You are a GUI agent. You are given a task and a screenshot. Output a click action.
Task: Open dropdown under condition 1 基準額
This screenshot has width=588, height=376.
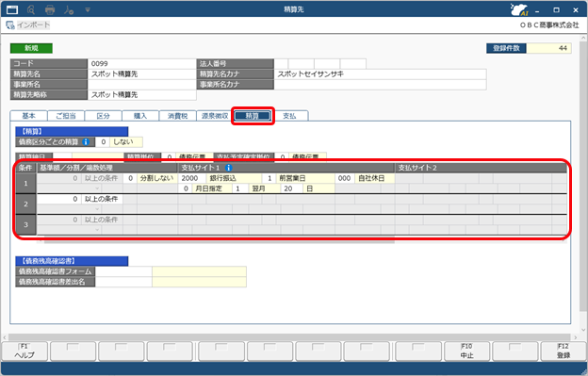97,188
